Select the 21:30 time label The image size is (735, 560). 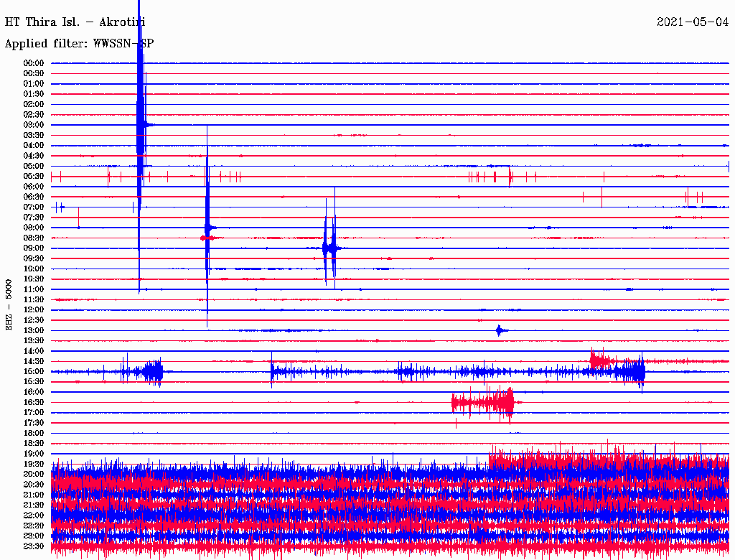[x=33, y=505]
